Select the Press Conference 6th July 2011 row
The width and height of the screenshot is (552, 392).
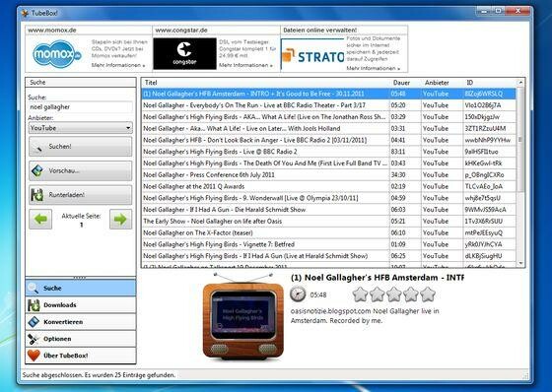(x=328, y=175)
